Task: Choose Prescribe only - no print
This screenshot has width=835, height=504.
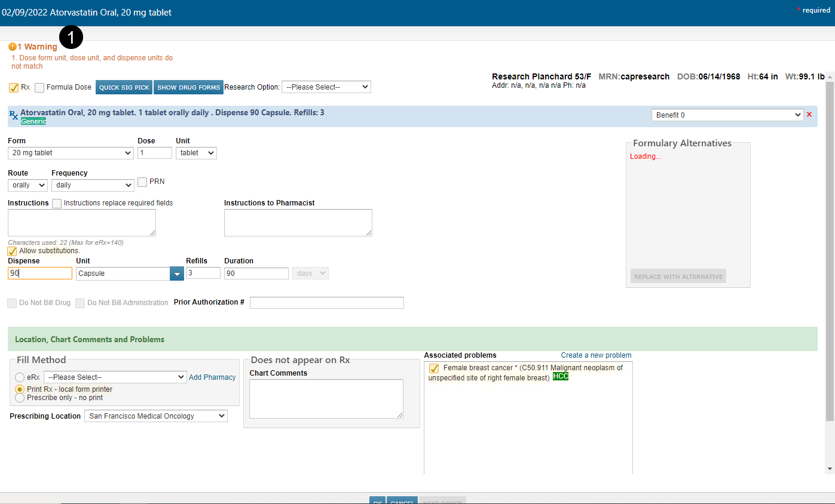Action: 20,398
